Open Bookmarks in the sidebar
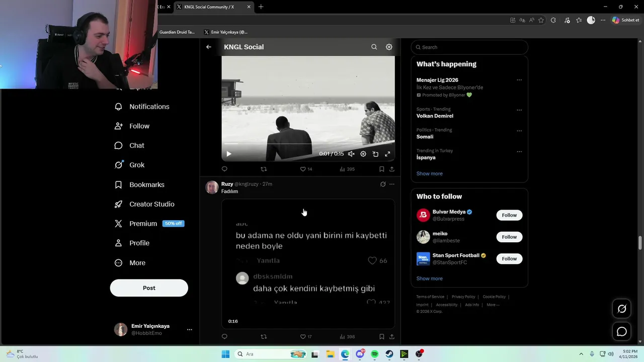 click(x=139, y=185)
